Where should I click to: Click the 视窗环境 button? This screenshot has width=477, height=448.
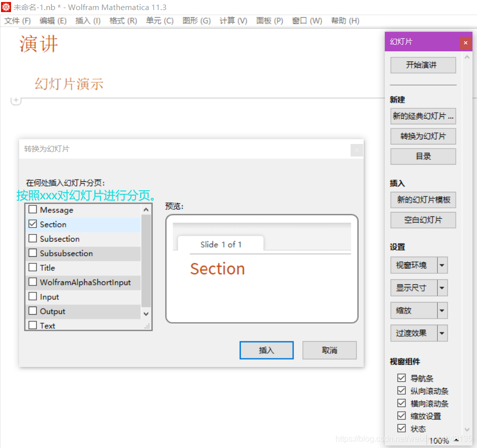[414, 265]
